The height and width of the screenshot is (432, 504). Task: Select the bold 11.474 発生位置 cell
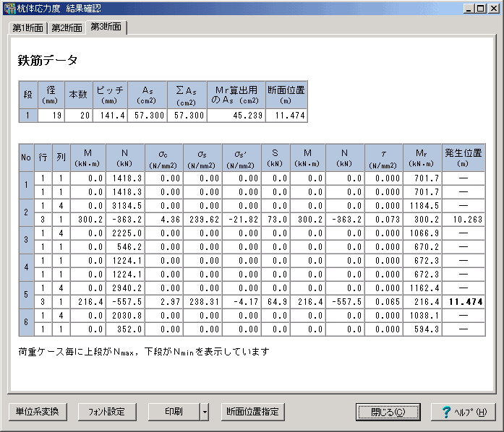click(463, 300)
